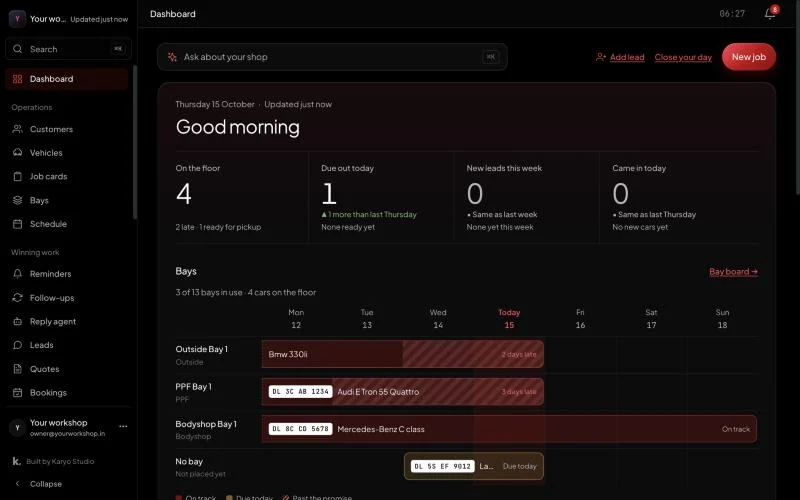Viewport: 800px width, 500px height.
Task: Collapse the sidebar
Action: 67,484
